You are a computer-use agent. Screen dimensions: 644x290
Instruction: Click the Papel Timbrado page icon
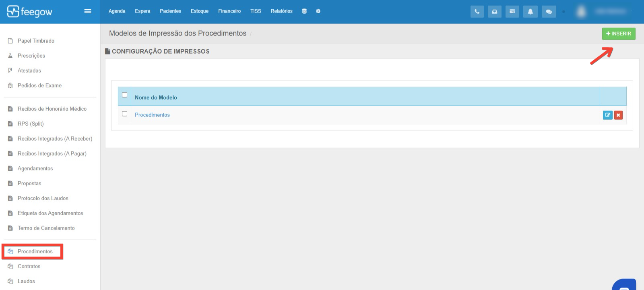10,41
